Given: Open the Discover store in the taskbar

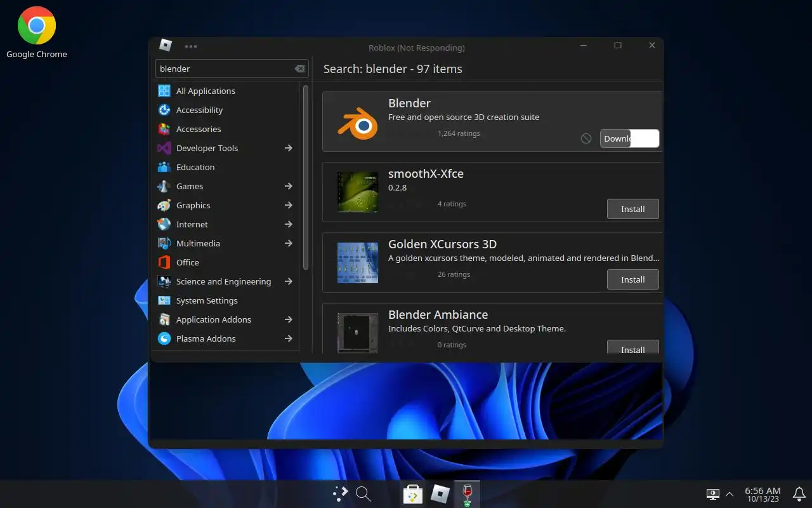Looking at the screenshot, I should click(x=413, y=493).
